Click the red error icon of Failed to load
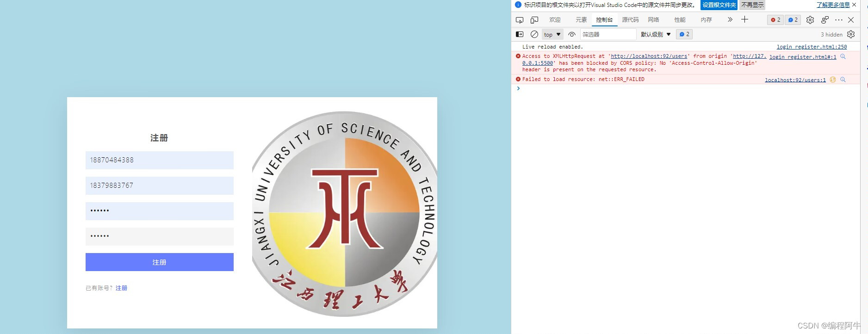 (518, 79)
